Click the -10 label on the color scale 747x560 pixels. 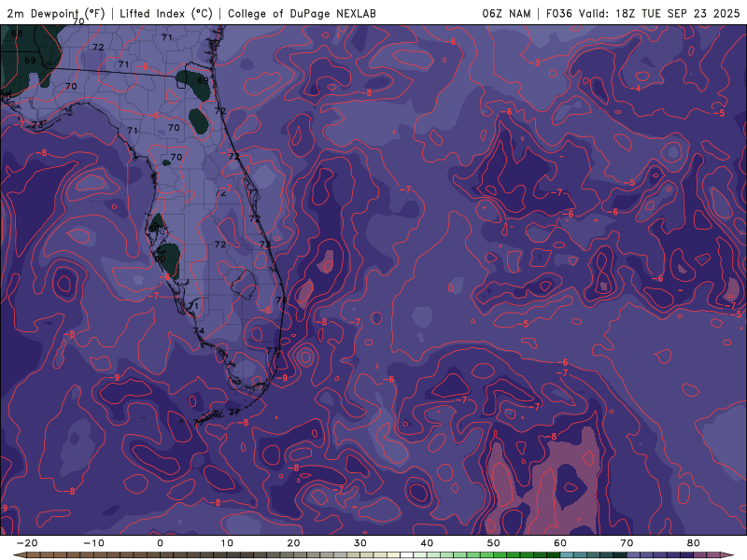[x=93, y=543]
